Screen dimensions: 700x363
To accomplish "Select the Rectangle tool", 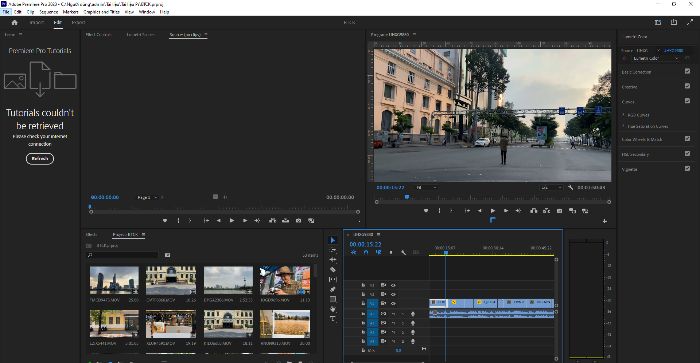I will [x=333, y=299].
